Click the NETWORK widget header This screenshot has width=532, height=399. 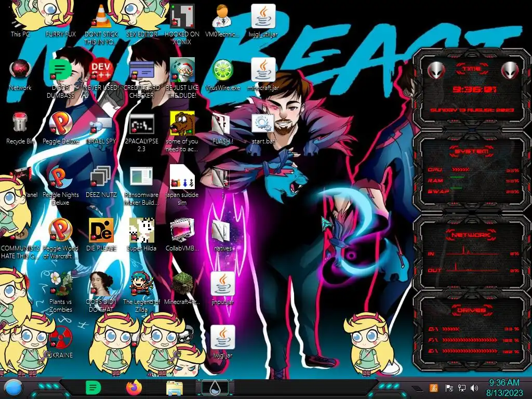[x=471, y=235]
